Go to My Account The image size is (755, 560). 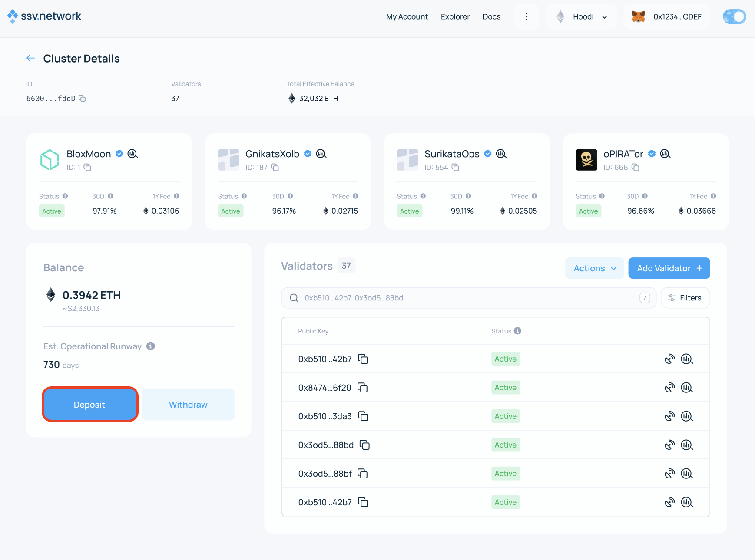pyautogui.click(x=407, y=16)
